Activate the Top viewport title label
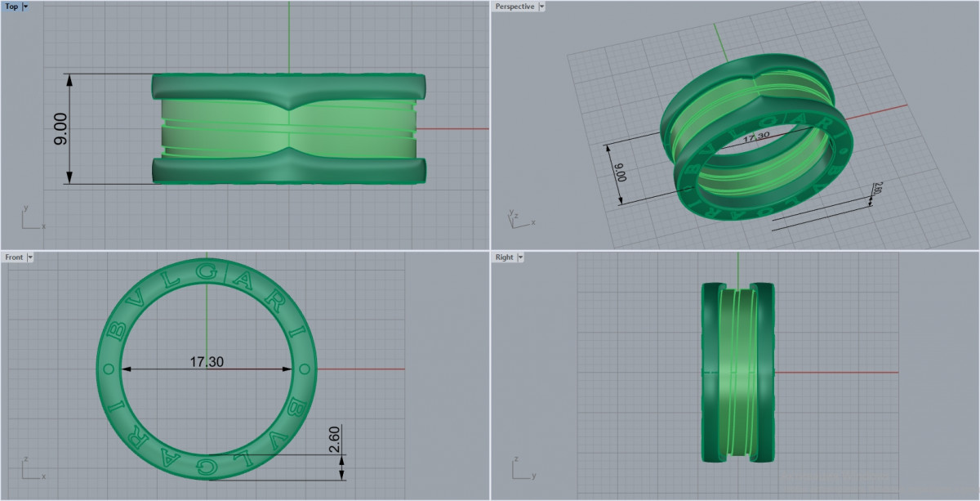The width and height of the screenshot is (980, 501). pos(11,7)
